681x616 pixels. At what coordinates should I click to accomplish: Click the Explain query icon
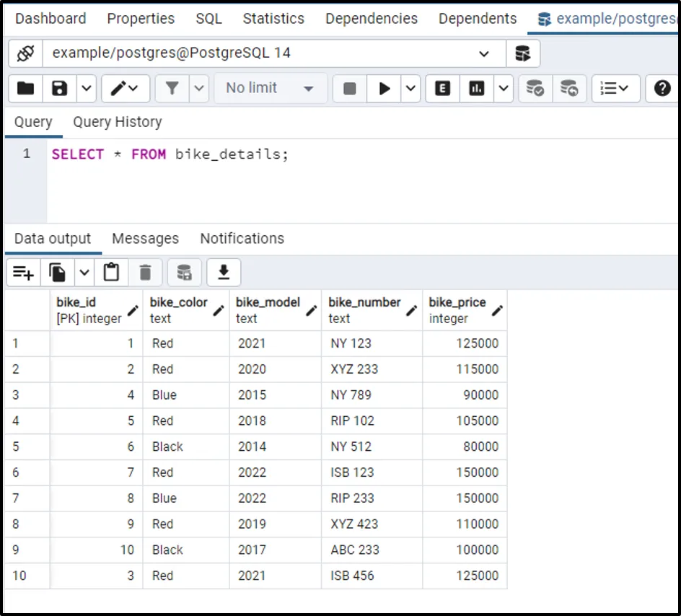(x=443, y=88)
